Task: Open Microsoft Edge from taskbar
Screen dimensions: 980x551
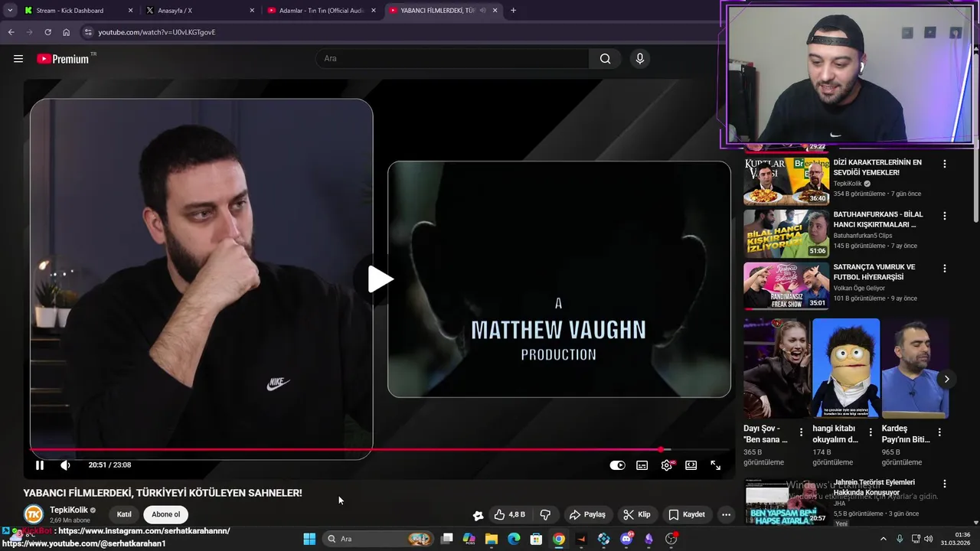Action: pos(514,539)
